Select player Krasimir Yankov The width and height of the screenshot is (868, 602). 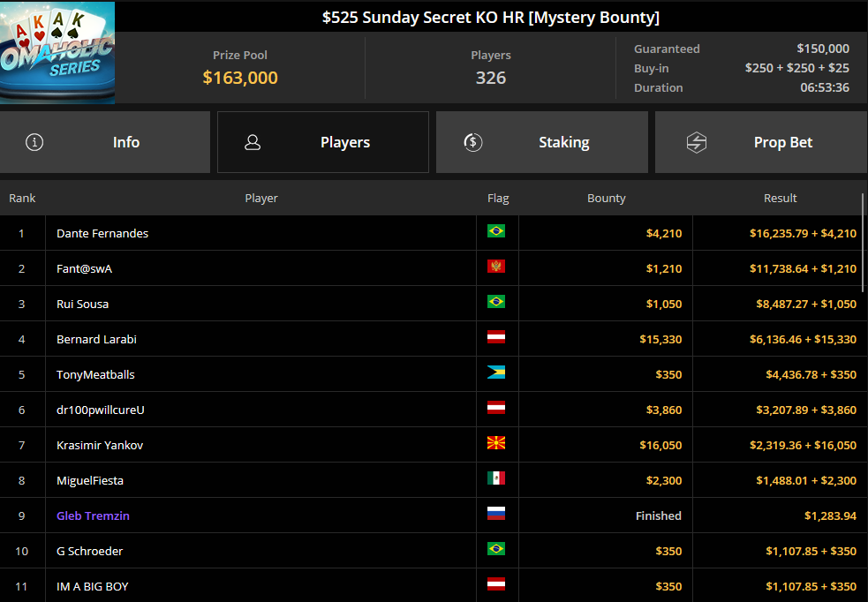100,446
